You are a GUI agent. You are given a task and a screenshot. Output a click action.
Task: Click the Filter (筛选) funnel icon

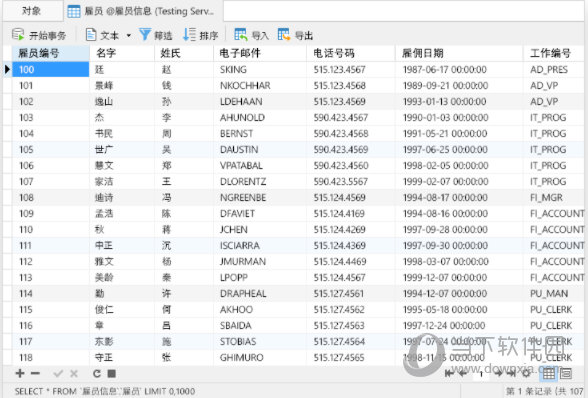click(145, 35)
